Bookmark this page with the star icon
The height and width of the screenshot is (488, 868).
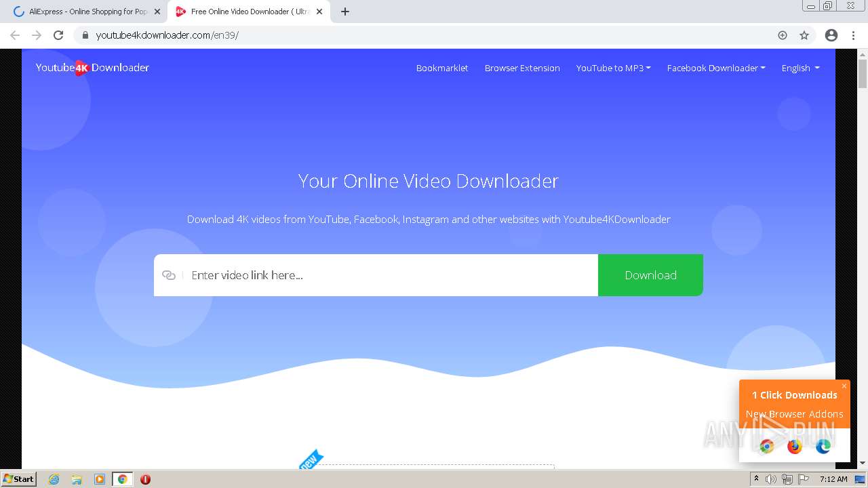point(804,35)
